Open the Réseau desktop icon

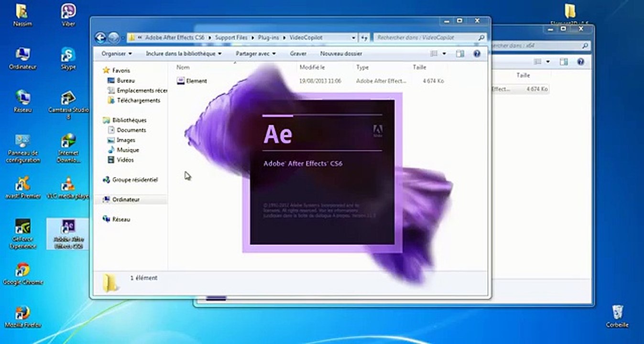[22, 101]
